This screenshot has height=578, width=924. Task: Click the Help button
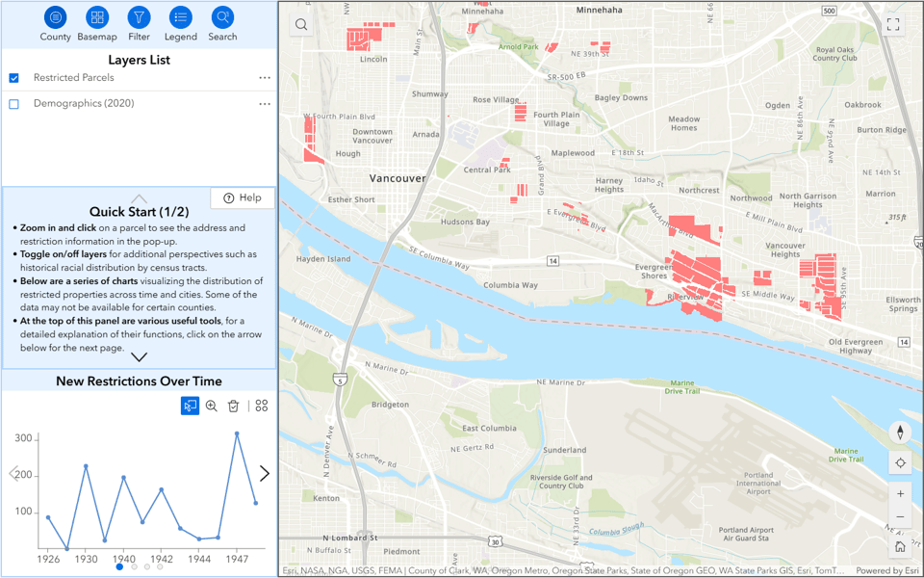point(243,197)
